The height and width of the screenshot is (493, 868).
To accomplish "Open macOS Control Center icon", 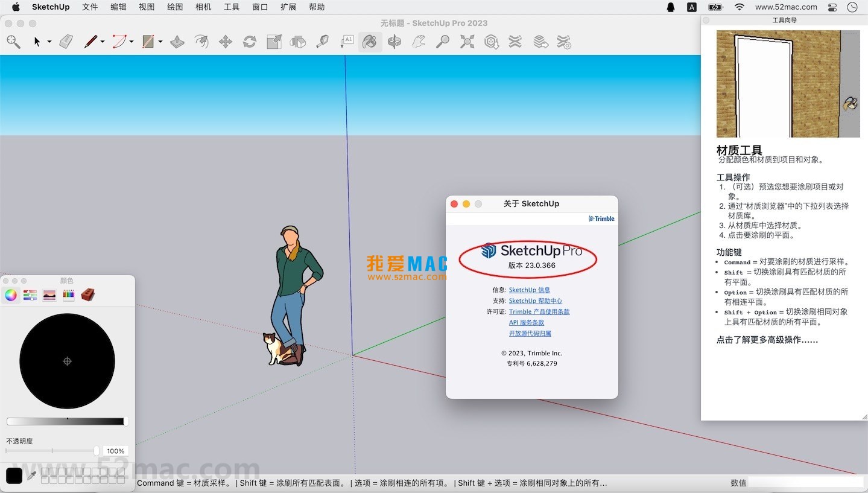I will tap(832, 7).
